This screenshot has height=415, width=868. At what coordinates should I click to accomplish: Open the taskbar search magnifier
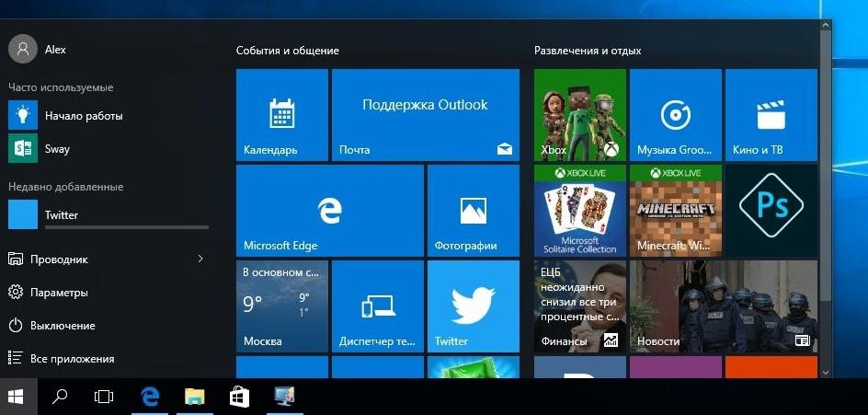coord(59,397)
